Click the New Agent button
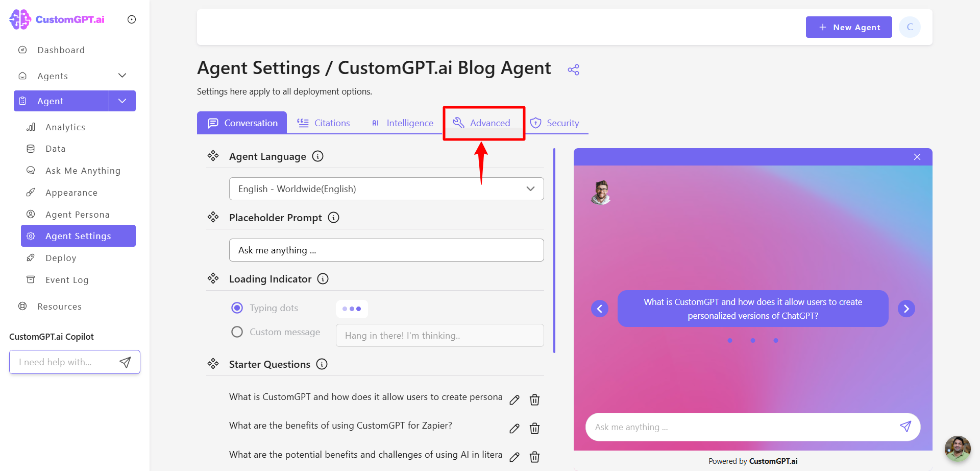This screenshot has height=471, width=980. pos(849,27)
